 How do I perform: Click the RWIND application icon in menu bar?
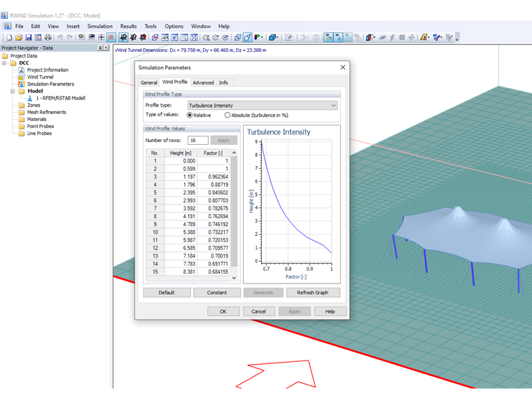[x=8, y=26]
